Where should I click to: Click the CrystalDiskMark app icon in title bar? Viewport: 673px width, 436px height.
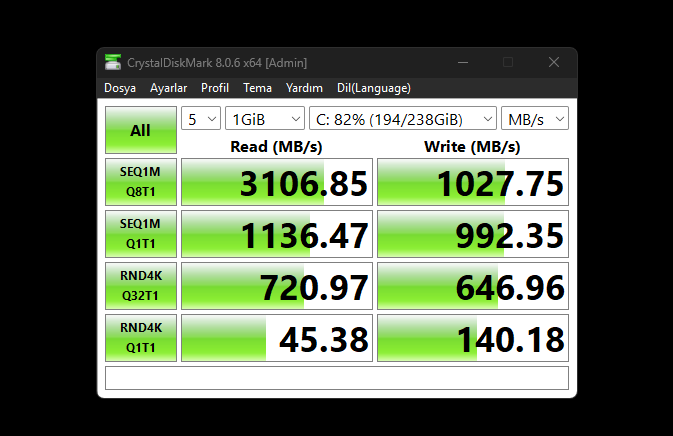coord(113,63)
